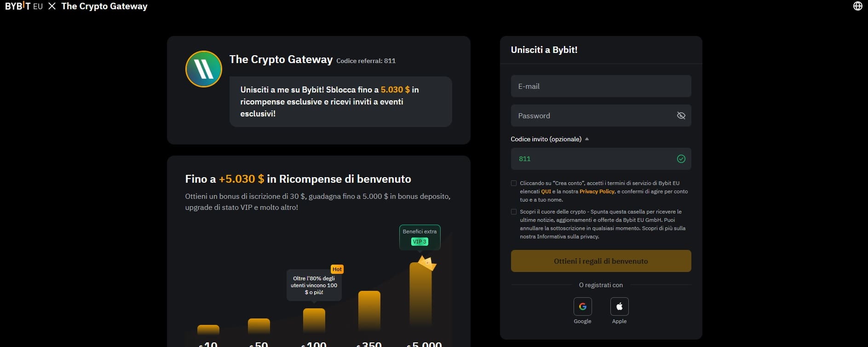Click the Hot badge on tooltip

337,269
